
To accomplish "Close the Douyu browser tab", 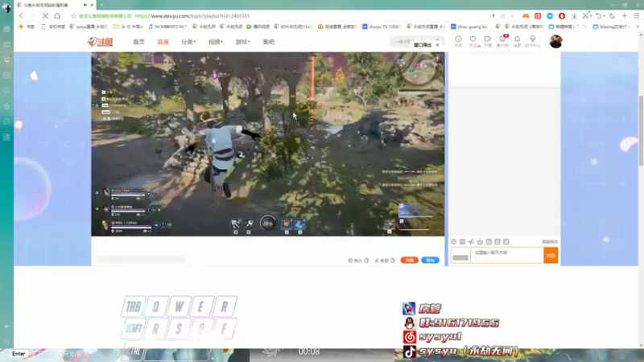I will pos(92,5).
